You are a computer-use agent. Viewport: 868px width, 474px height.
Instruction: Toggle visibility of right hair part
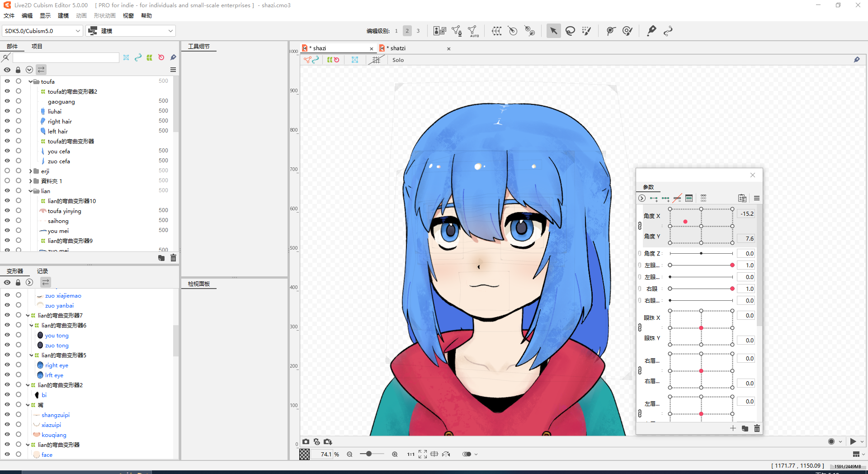7,121
